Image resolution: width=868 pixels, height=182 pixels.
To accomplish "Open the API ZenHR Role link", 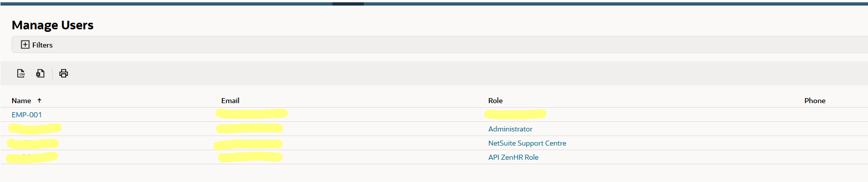I will [513, 157].
